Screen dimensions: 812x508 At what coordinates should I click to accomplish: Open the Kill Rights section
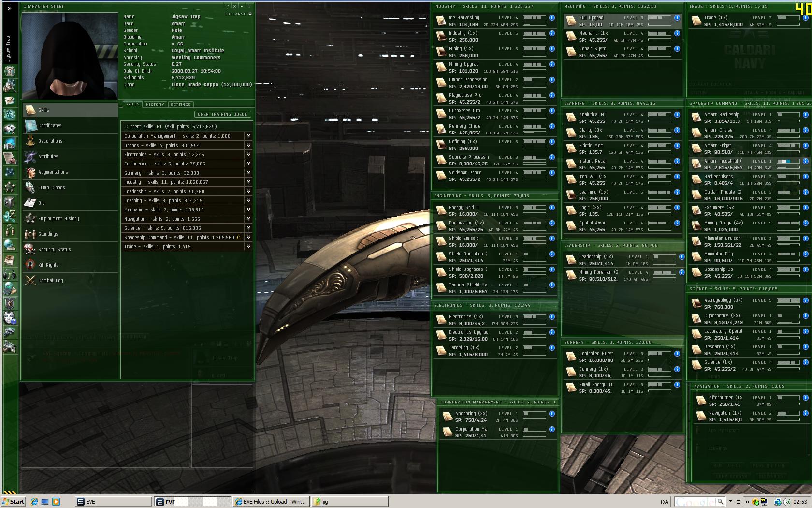pos(71,265)
